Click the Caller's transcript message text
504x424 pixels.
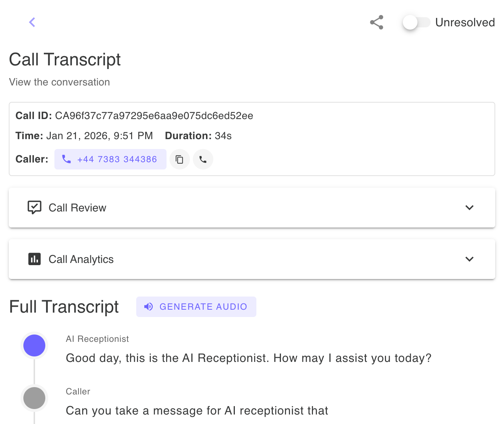[197, 410]
